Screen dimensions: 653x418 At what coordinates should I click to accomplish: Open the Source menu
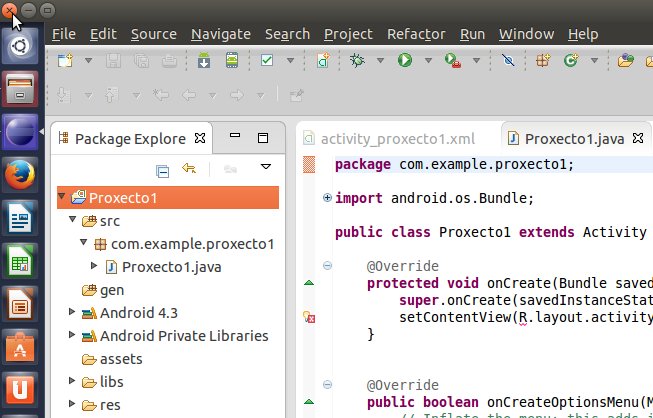coord(154,34)
